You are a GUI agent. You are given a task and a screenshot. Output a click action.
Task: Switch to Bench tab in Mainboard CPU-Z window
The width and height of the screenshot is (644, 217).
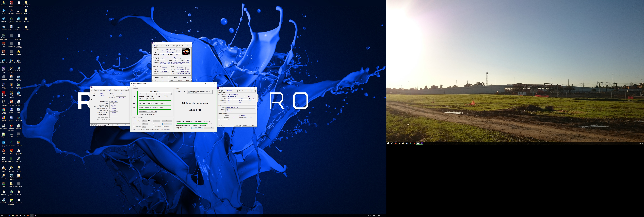tap(249, 91)
